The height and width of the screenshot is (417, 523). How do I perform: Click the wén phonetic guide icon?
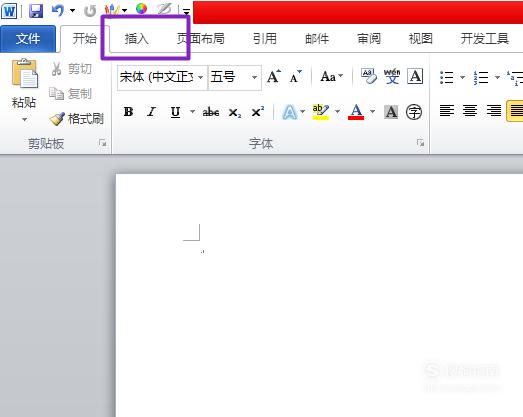pyautogui.click(x=392, y=76)
